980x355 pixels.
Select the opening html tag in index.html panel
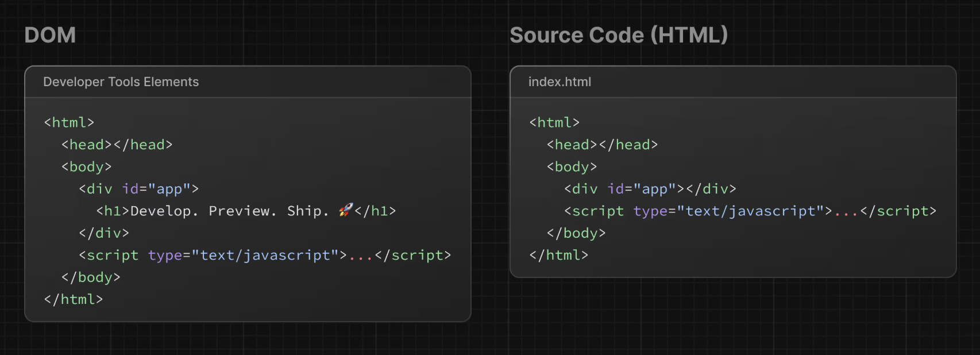pos(554,122)
